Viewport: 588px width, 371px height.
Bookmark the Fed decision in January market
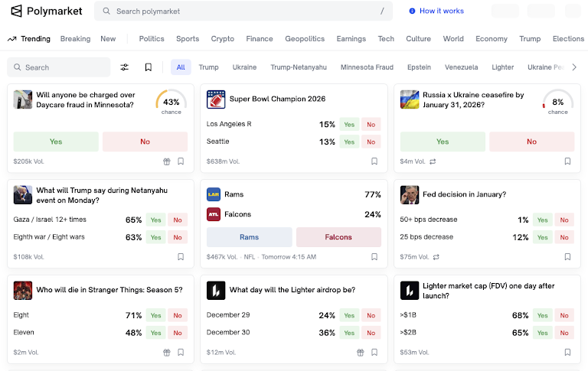click(567, 257)
